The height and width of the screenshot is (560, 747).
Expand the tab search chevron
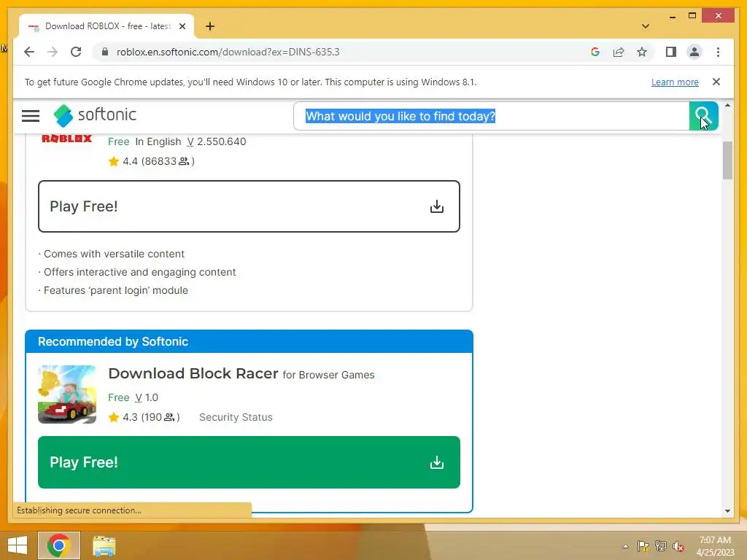646,26
